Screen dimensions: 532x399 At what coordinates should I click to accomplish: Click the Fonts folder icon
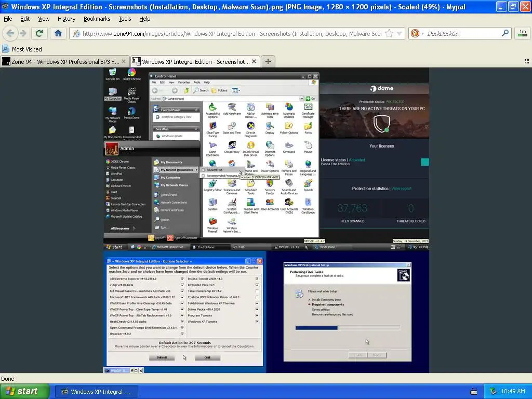(308, 128)
